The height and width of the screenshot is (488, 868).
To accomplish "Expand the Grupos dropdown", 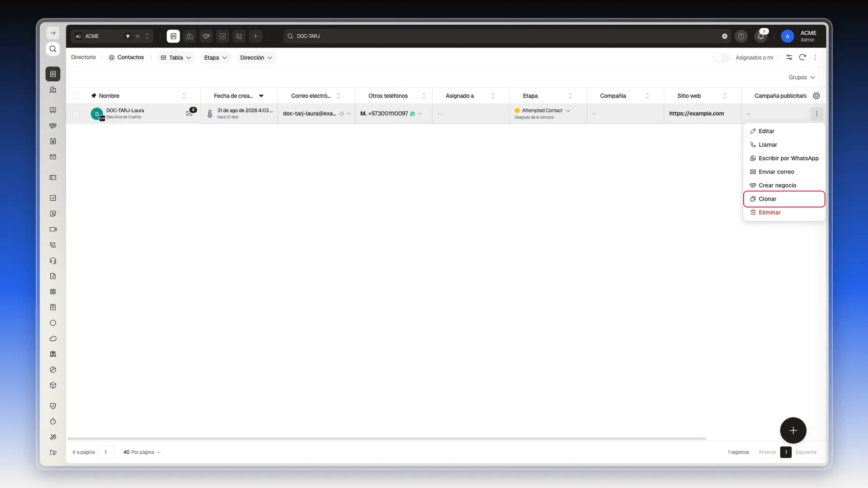I will 802,77.
